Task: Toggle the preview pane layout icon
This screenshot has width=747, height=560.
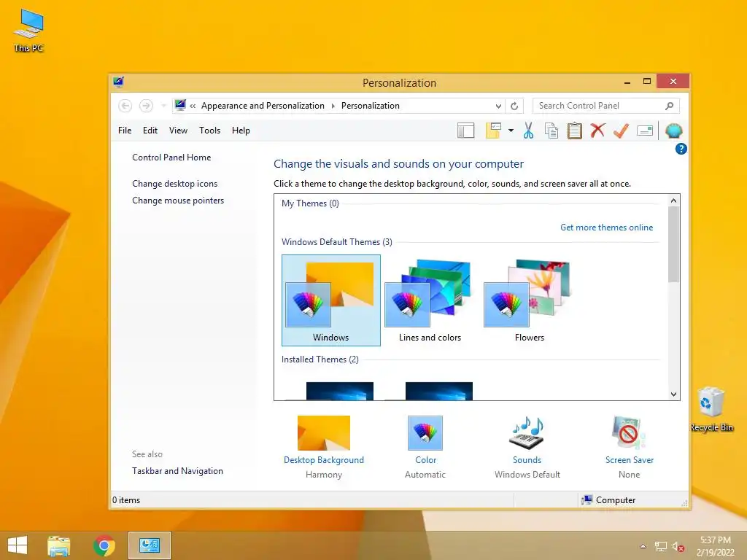Action: [466, 131]
